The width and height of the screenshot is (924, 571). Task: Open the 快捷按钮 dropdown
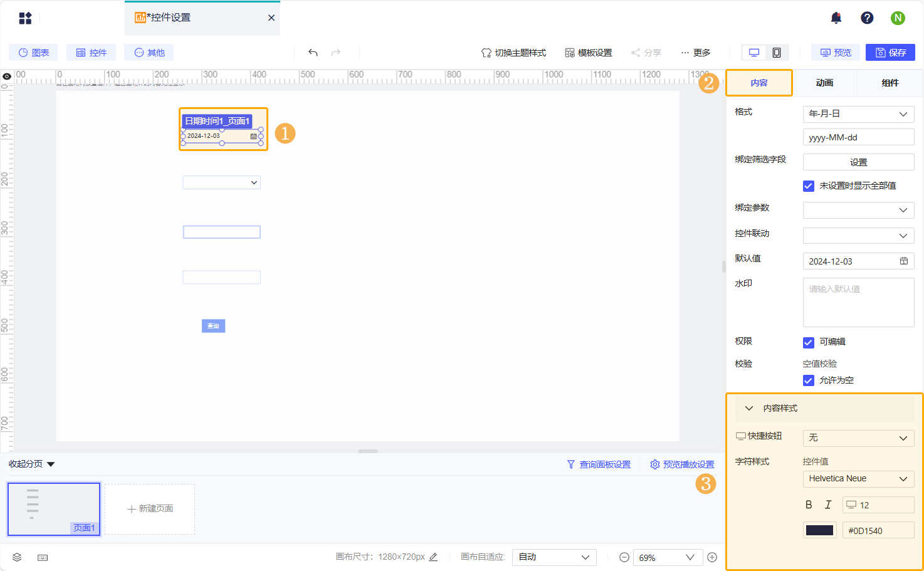pyautogui.click(x=858, y=438)
